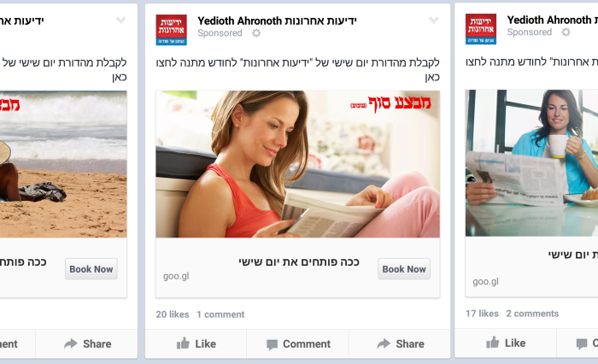
Task: Open the Sponsored gear icon on the middle ad
Action: point(256,33)
